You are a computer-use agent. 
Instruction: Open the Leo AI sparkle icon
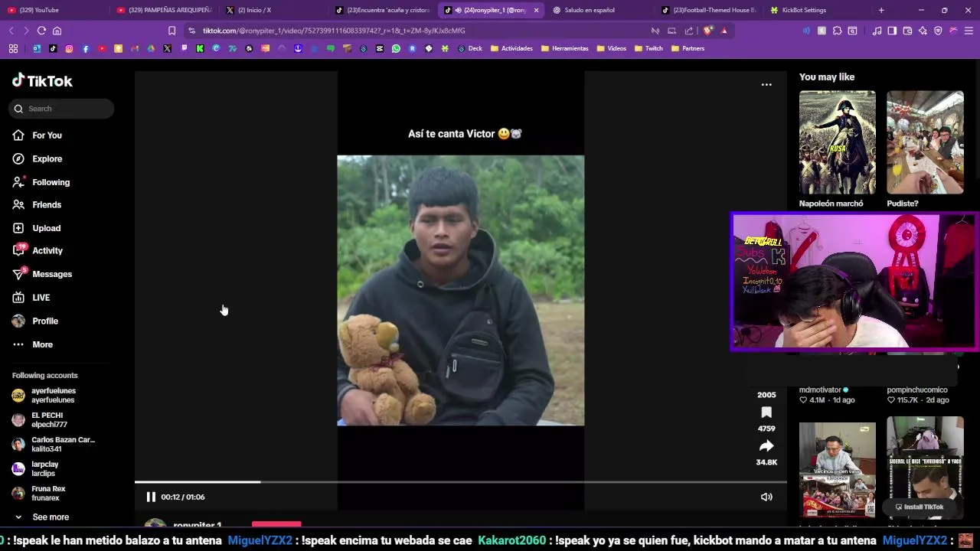(x=923, y=31)
